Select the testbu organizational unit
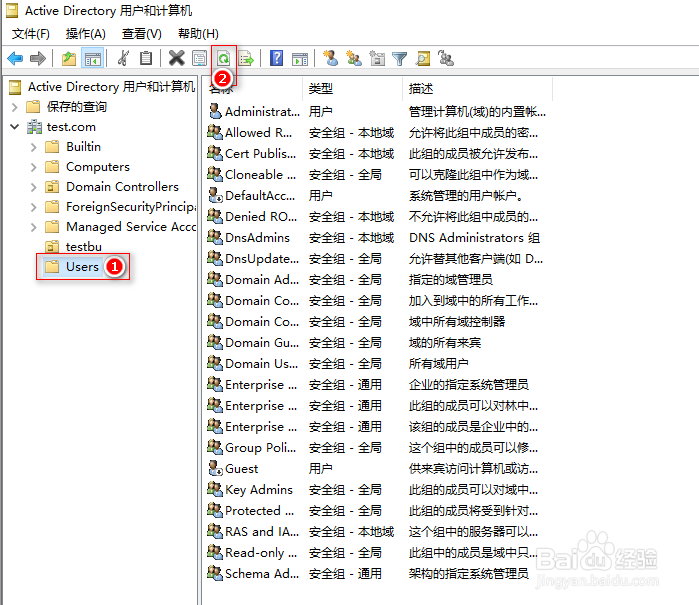The height and width of the screenshot is (605, 699). (84, 247)
